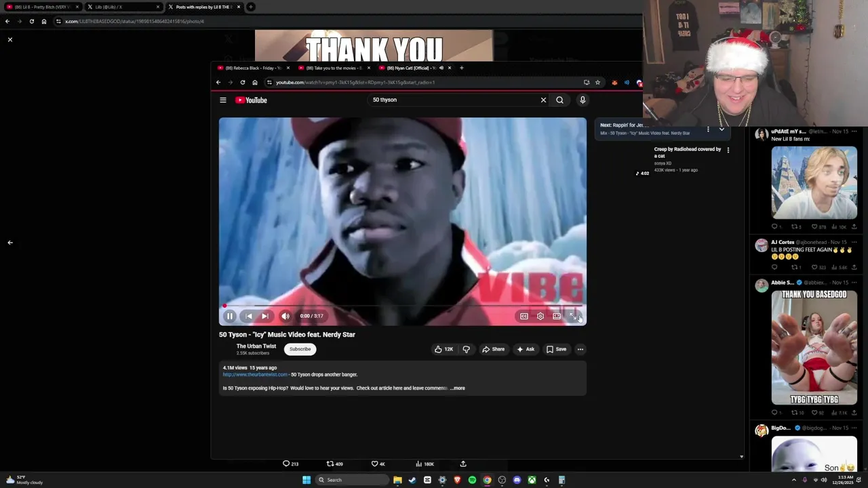Mute the video volume
Screen dimensions: 868x488
[285, 316]
